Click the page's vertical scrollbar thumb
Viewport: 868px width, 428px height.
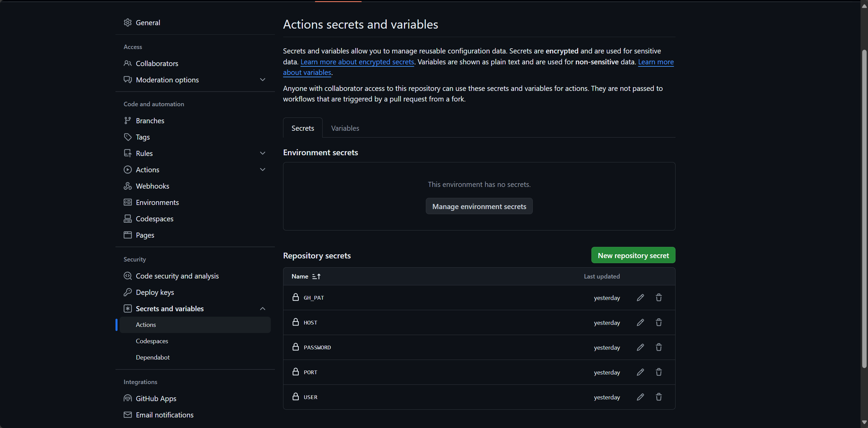pyautogui.click(x=864, y=208)
